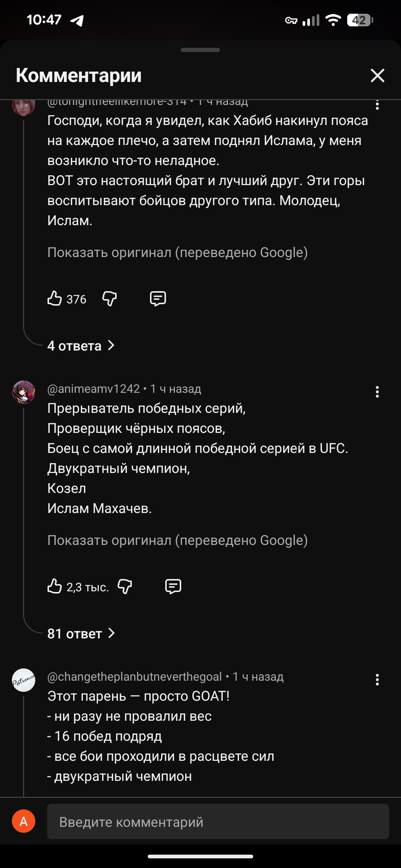
Task: Close the Комментарии panel
Action: [x=377, y=75]
